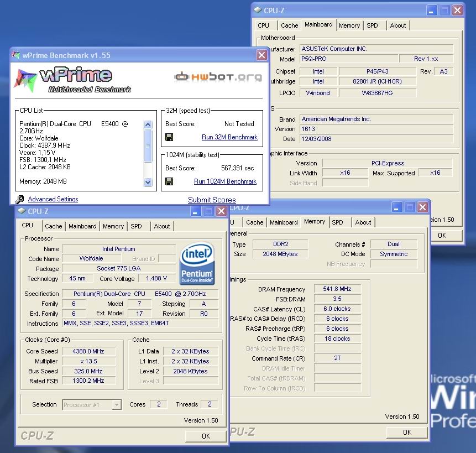The height and width of the screenshot is (453, 476).
Task: Switch to Cache tab in CPU-Z CPU window
Action: pos(54,226)
